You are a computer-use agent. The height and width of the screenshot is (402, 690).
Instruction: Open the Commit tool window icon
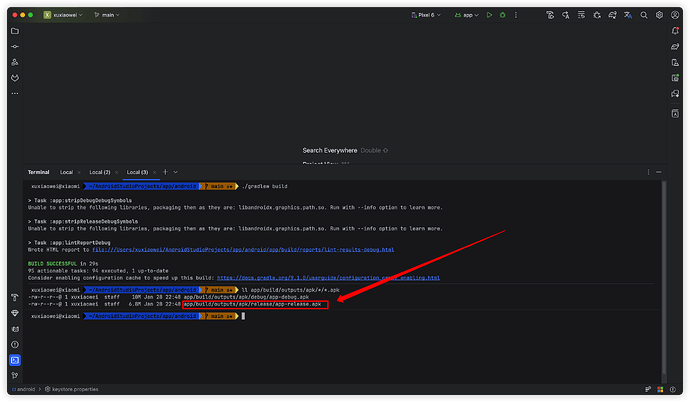pos(15,47)
